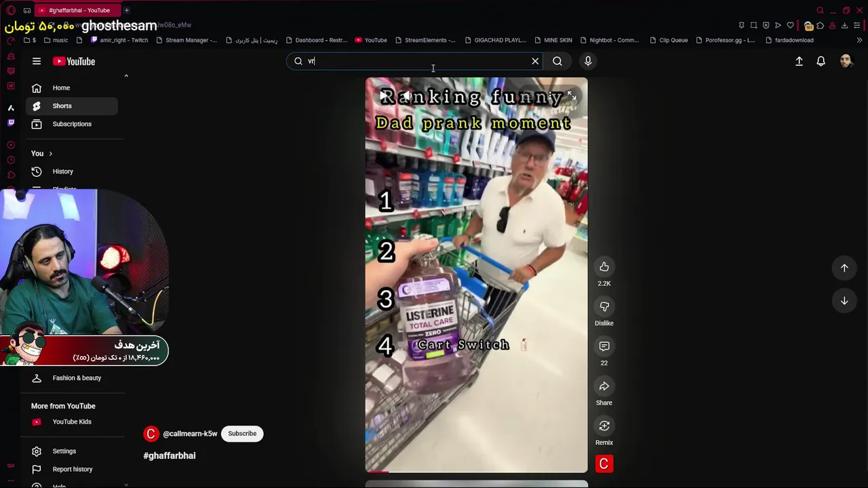Screen dimensions: 868x488
Task: Open the $ bookmarks folder
Action: pyautogui.click(x=30, y=40)
